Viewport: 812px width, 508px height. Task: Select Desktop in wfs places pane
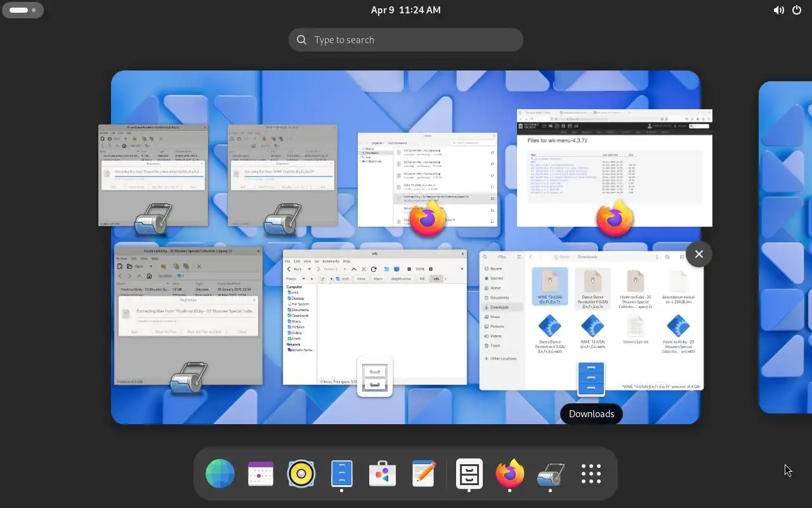click(296, 298)
